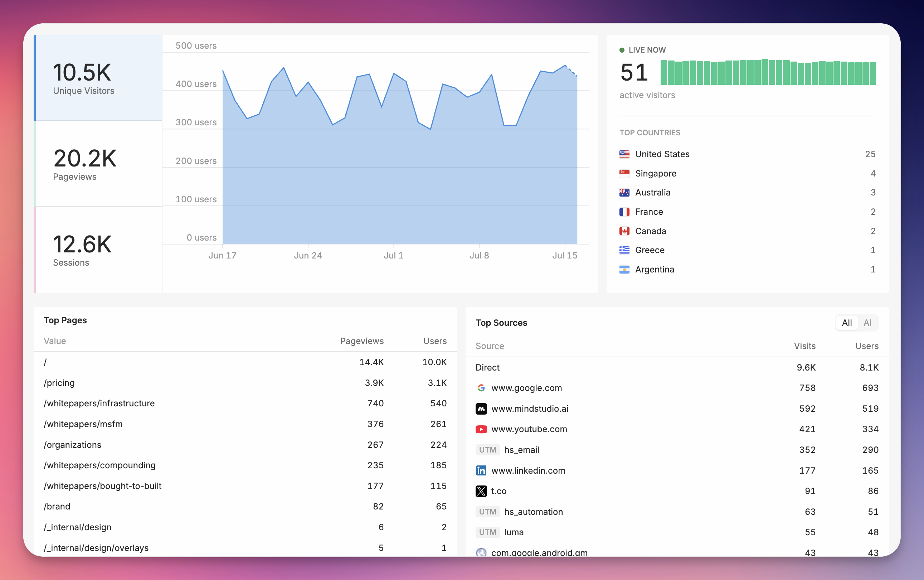Click the Pageviews column header in Top Pages
The image size is (924, 580).
(x=361, y=341)
